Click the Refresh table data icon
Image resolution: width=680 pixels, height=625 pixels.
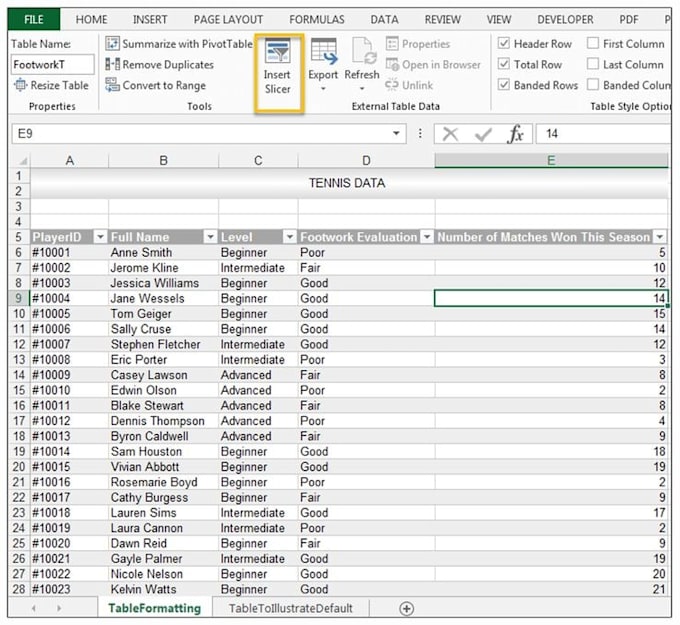362,52
